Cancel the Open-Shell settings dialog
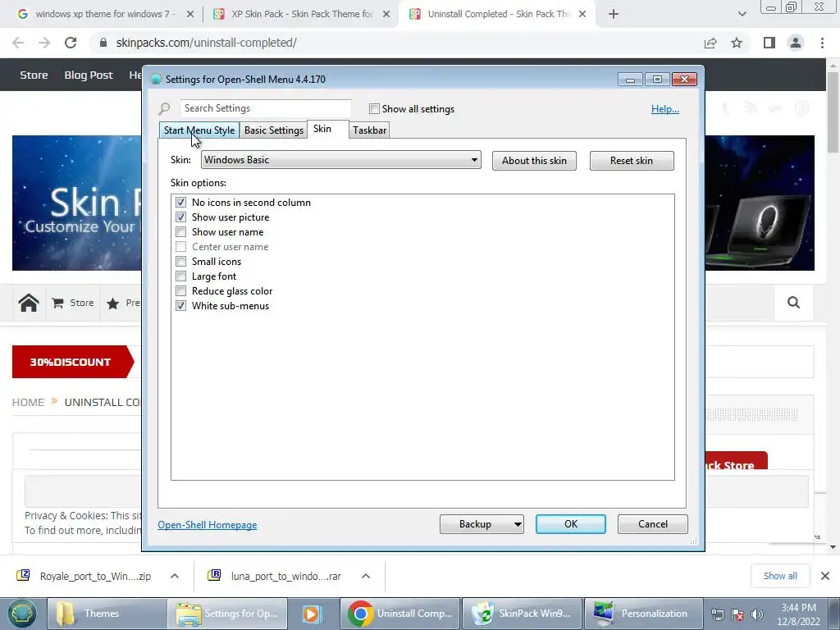Viewport: 840px width, 630px height. [x=652, y=524]
